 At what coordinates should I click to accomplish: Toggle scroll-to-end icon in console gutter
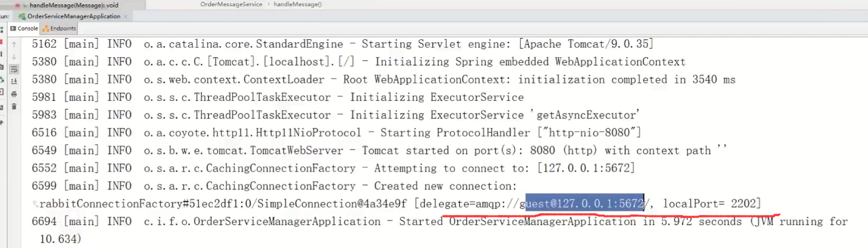click(x=14, y=81)
